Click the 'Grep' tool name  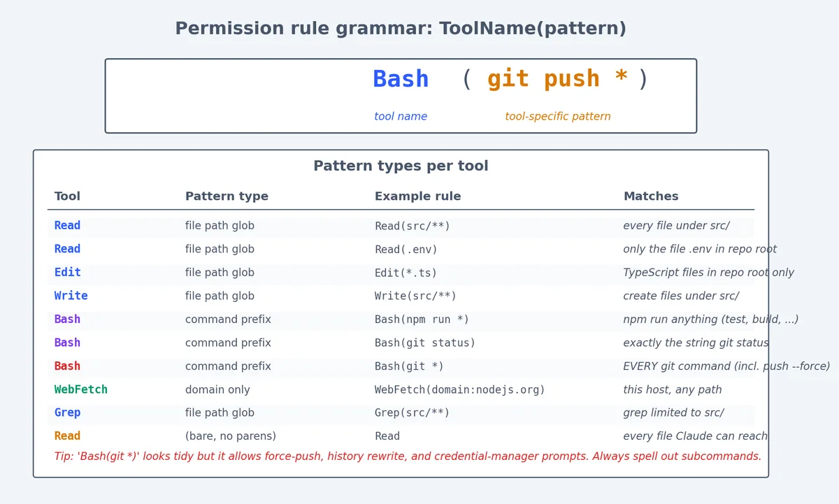pos(67,413)
